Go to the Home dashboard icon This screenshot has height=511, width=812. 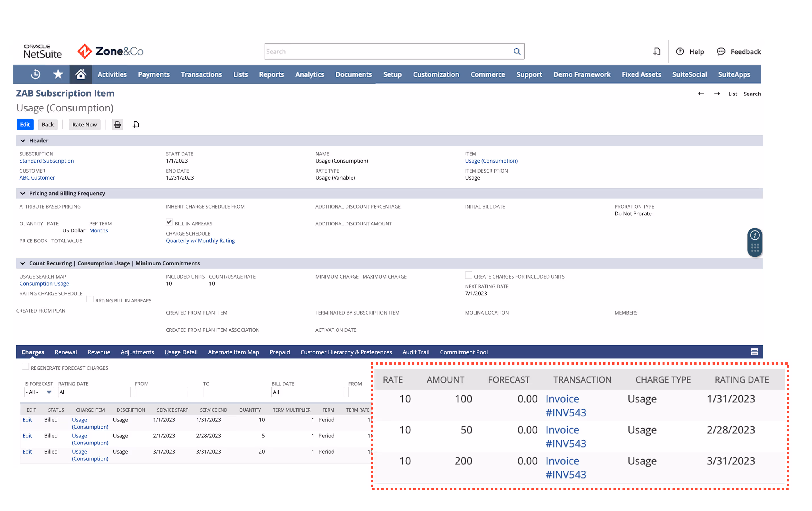click(81, 74)
